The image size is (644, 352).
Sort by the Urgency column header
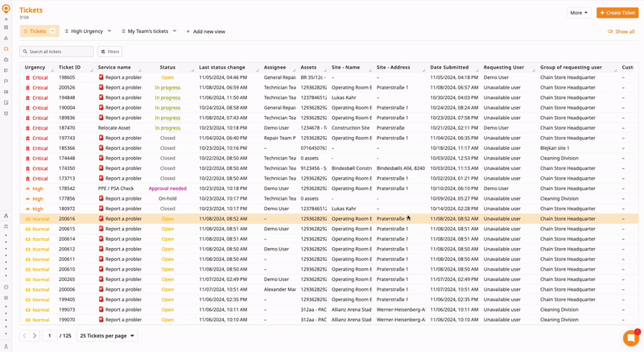[x=35, y=68]
